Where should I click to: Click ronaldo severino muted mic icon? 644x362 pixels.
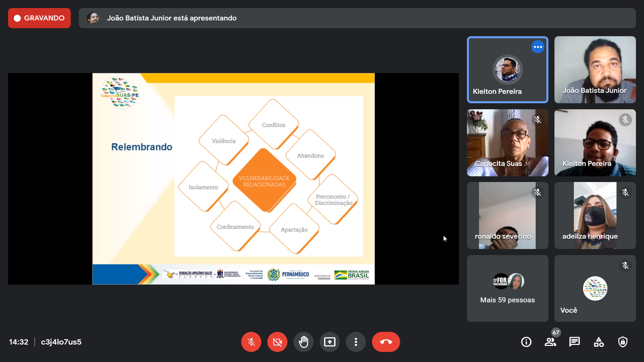(x=538, y=192)
